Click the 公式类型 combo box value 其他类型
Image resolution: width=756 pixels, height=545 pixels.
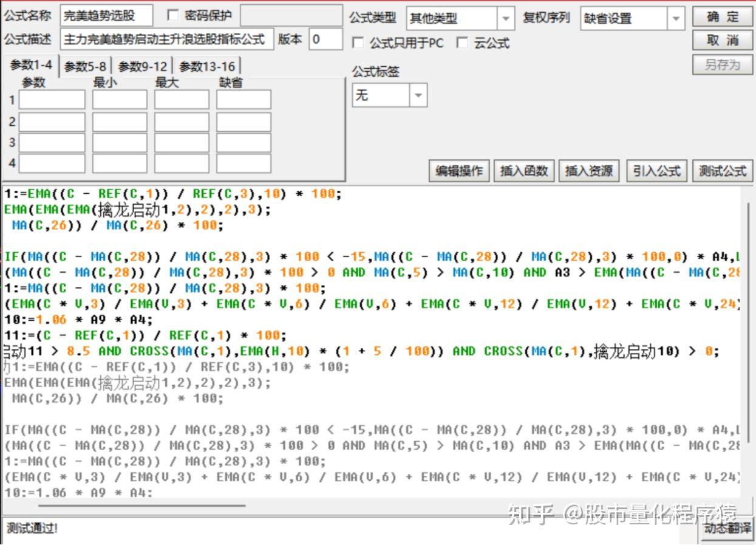(452, 19)
